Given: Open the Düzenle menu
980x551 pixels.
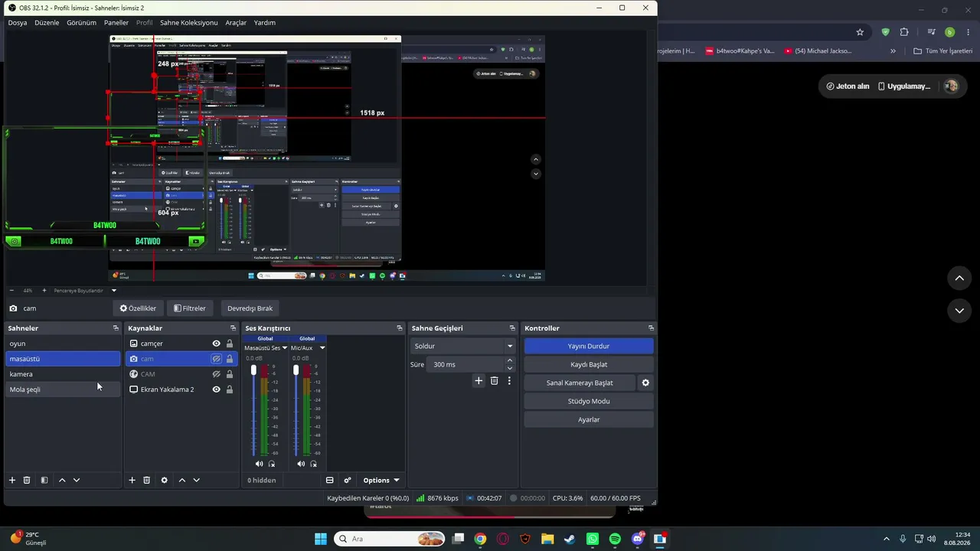Looking at the screenshot, I should coord(47,23).
